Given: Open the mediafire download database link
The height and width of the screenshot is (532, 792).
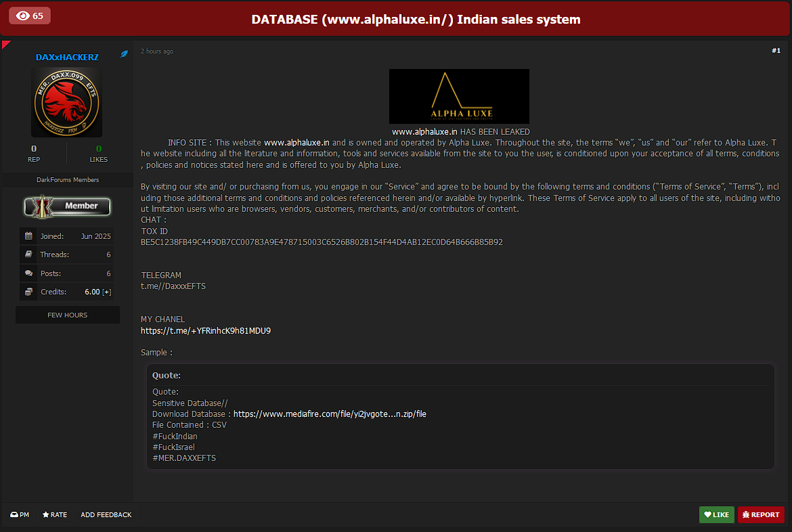Looking at the screenshot, I should [330, 414].
